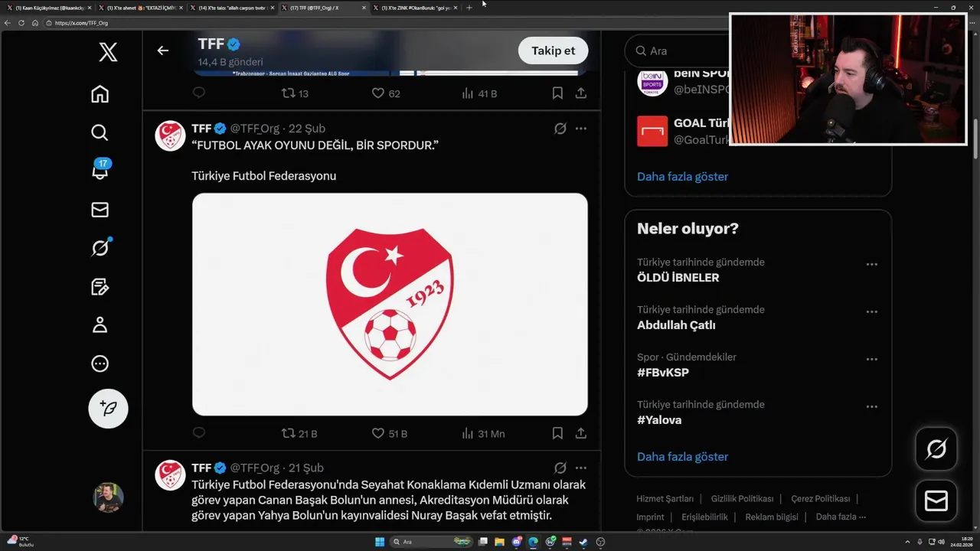The width and height of the screenshot is (980, 551).
Task: Open a new browser tab
Action: point(469,8)
